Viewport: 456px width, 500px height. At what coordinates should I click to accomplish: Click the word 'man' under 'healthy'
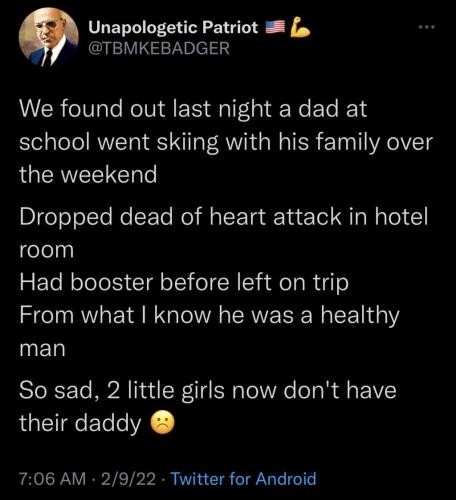click(42, 349)
